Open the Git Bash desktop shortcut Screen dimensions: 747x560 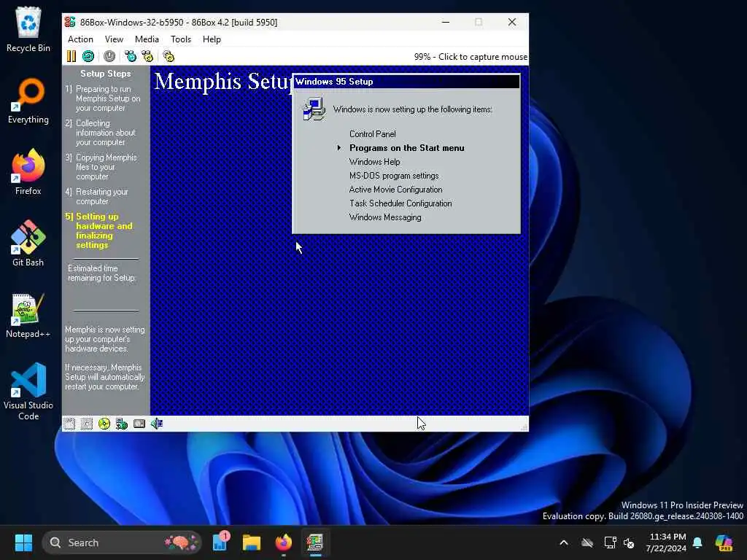(x=28, y=244)
